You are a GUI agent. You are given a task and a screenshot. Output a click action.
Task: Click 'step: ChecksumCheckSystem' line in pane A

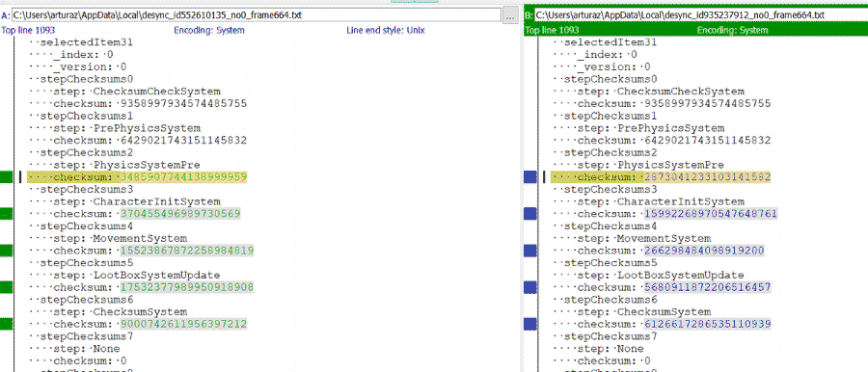(136, 92)
